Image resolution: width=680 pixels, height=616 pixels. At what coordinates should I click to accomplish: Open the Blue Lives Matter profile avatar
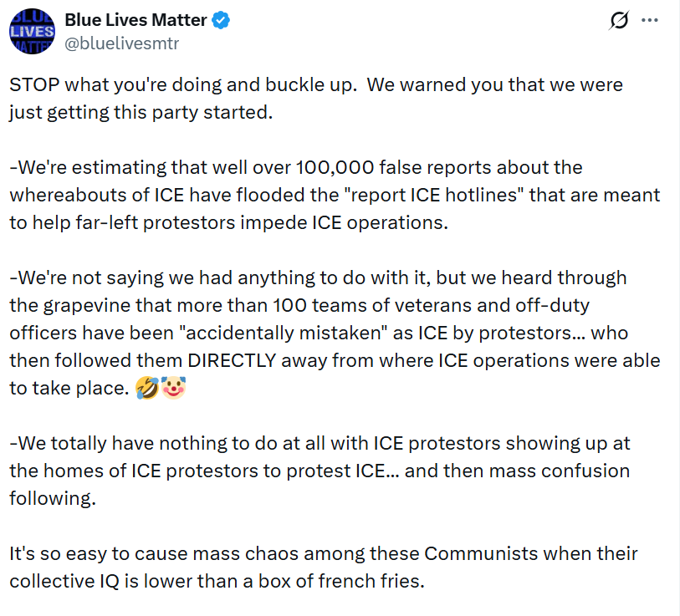pyautogui.click(x=32, y=31)
